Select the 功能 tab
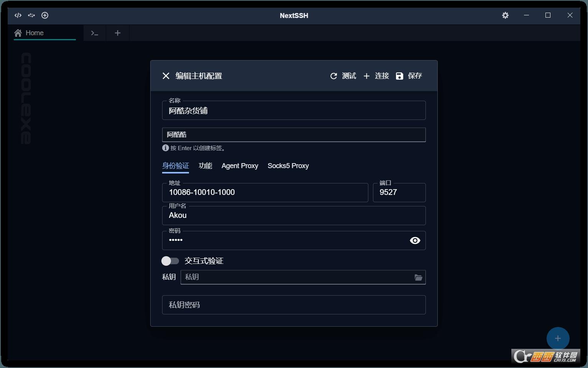 coord(205,166)
